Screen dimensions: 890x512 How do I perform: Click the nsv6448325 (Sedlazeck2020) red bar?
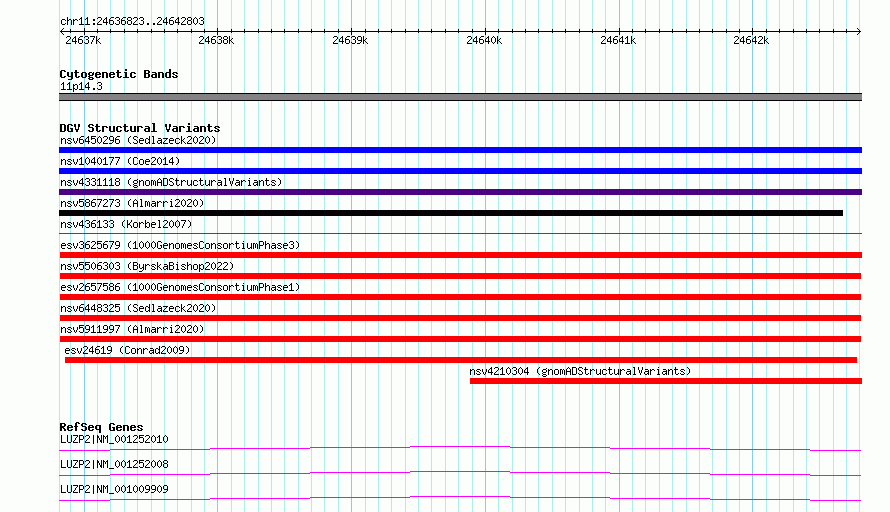coord(460,318)
